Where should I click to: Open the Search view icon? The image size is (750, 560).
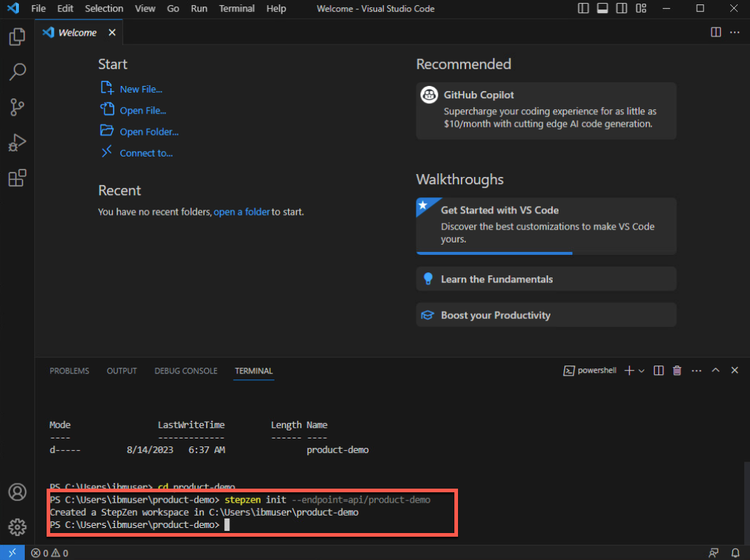17,71
